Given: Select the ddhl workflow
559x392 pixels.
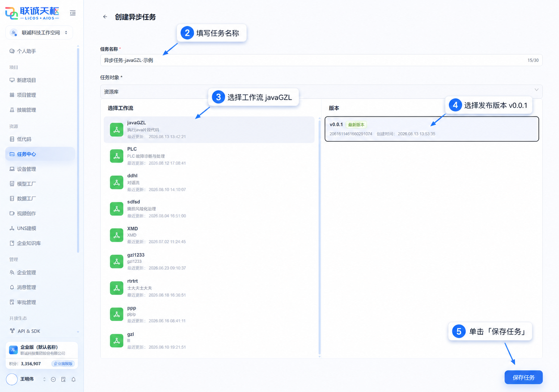Looking at the screenshot, I should click(209, 182).
